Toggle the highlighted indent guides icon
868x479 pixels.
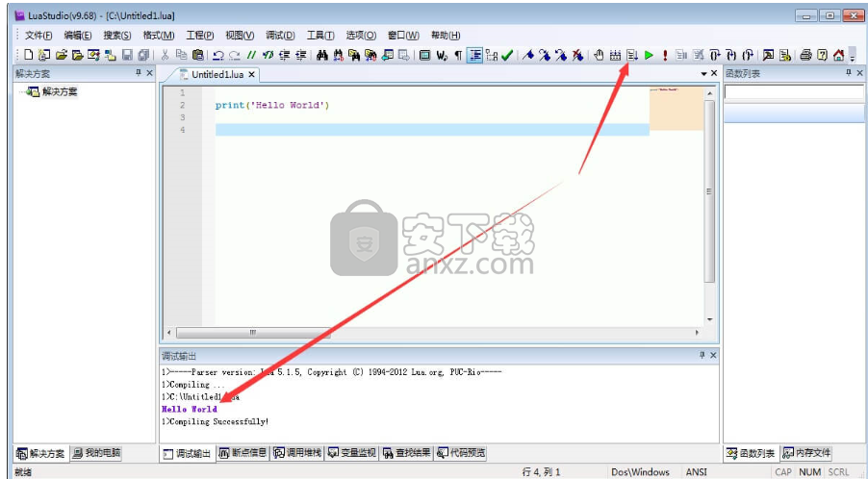[x=474, y=56]
